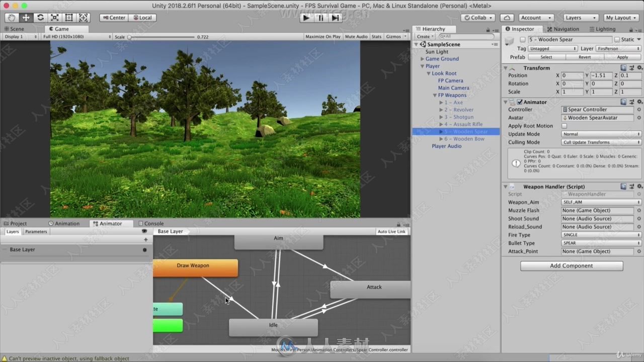Switch to the Console tab
This screenshot has height=362, width=644.
point(151,224)
